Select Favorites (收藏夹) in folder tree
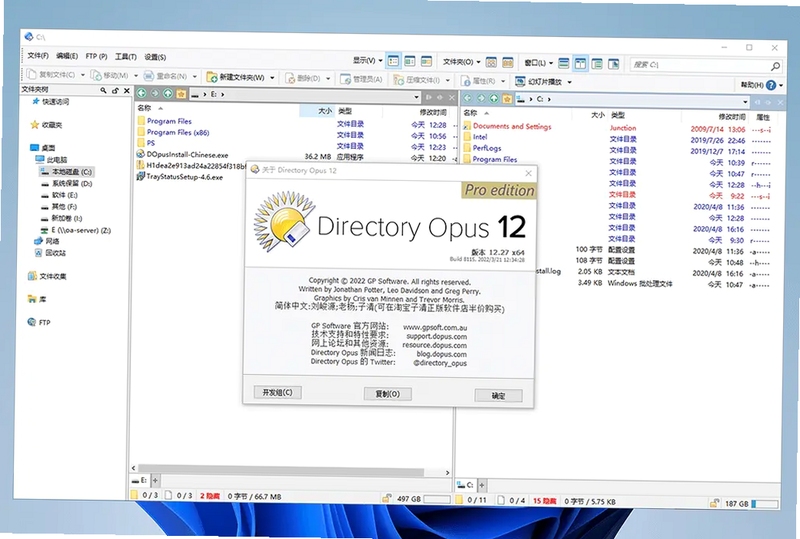The height and width of the screenshot is (539, 800). [46, 125]
